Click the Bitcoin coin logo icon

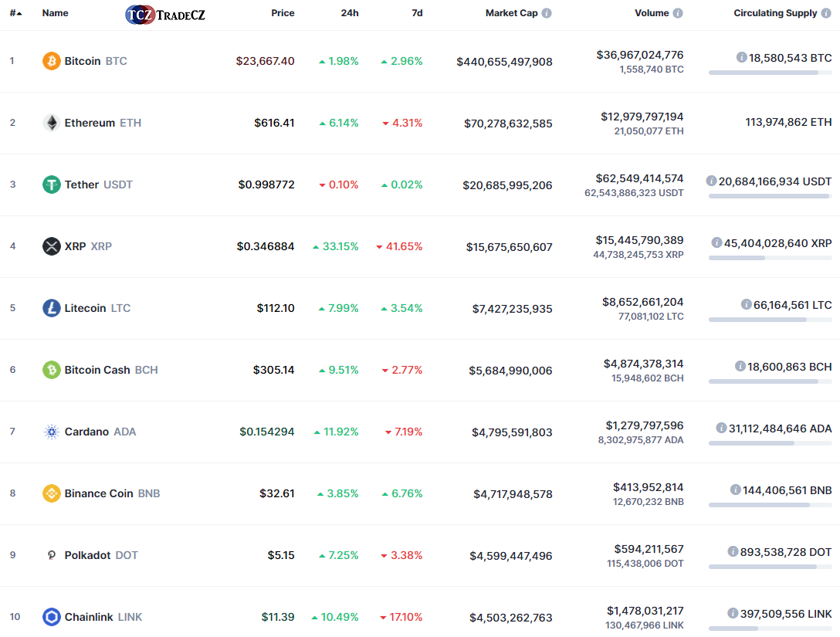tap(52, 61)
